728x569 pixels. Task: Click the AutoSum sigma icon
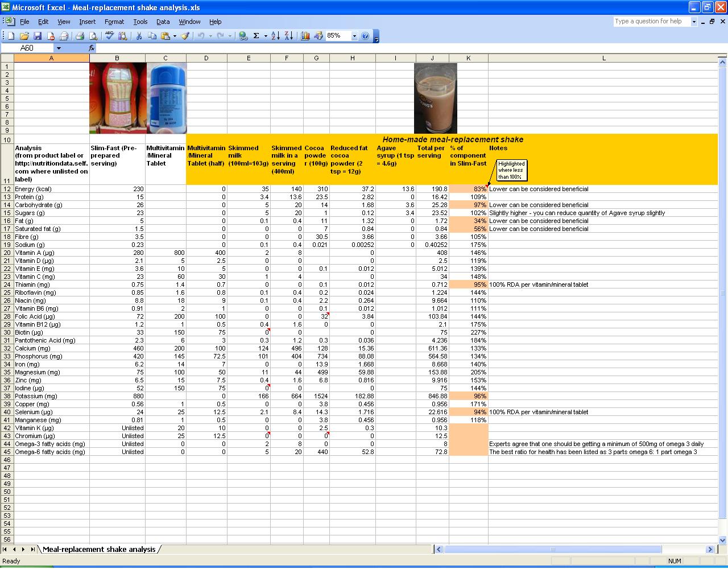(x=257, y=36)
